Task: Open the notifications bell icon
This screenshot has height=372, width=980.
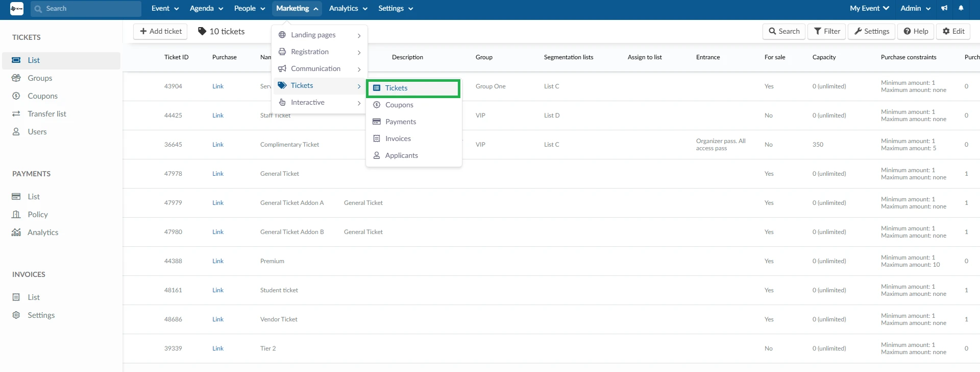Action: click(x=961, y=8)
